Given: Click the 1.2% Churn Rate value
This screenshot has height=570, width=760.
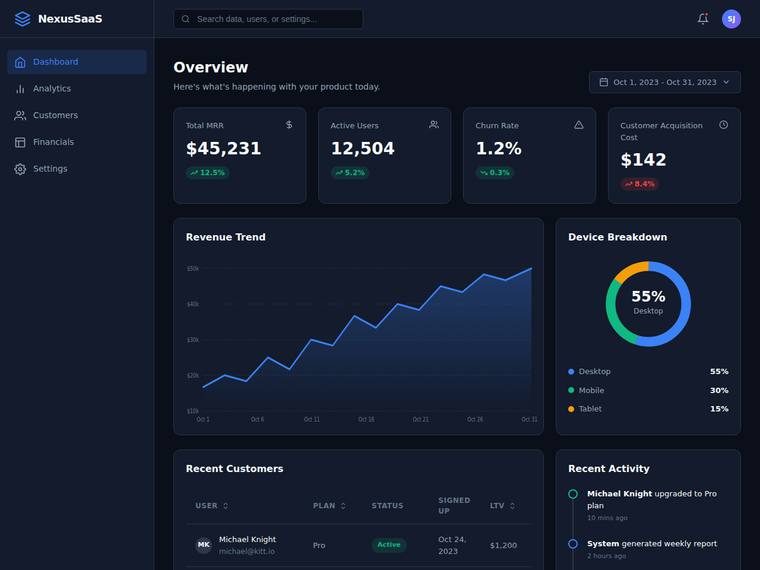Looking at the screenshot, I should (x=498, y=148).
